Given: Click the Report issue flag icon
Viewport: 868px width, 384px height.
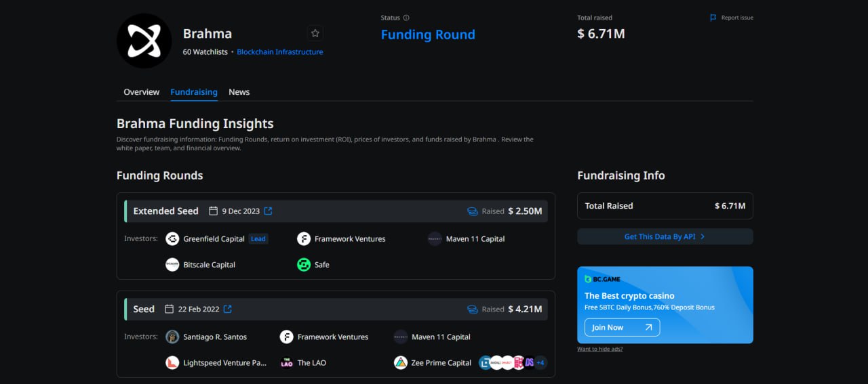Looking at the screenshot, I should point(713,18).
